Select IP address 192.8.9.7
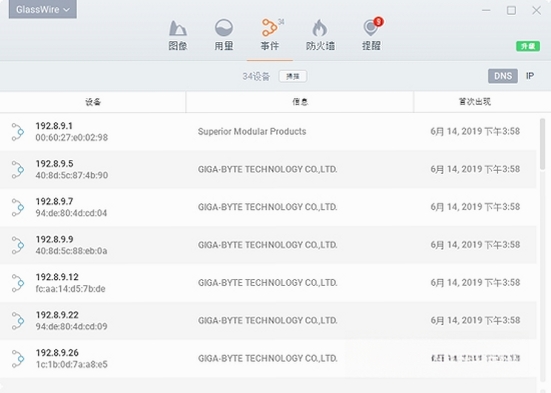The image size is (551, 393). [x=54, y=201]
